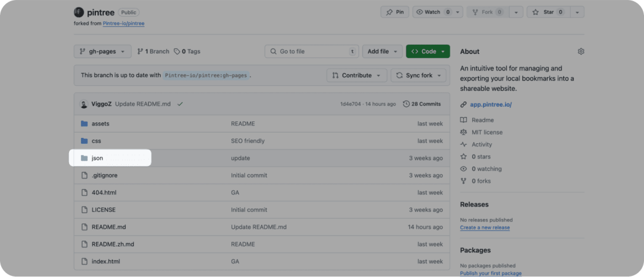Click the file icon beside LICENSE
The image size is (644, 277).
pos(84,210)
